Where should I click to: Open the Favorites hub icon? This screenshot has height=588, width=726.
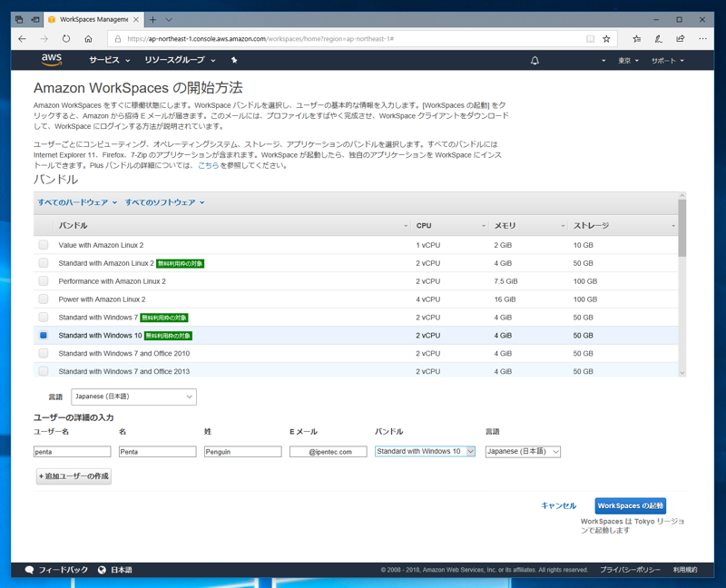tap(637, 39)
